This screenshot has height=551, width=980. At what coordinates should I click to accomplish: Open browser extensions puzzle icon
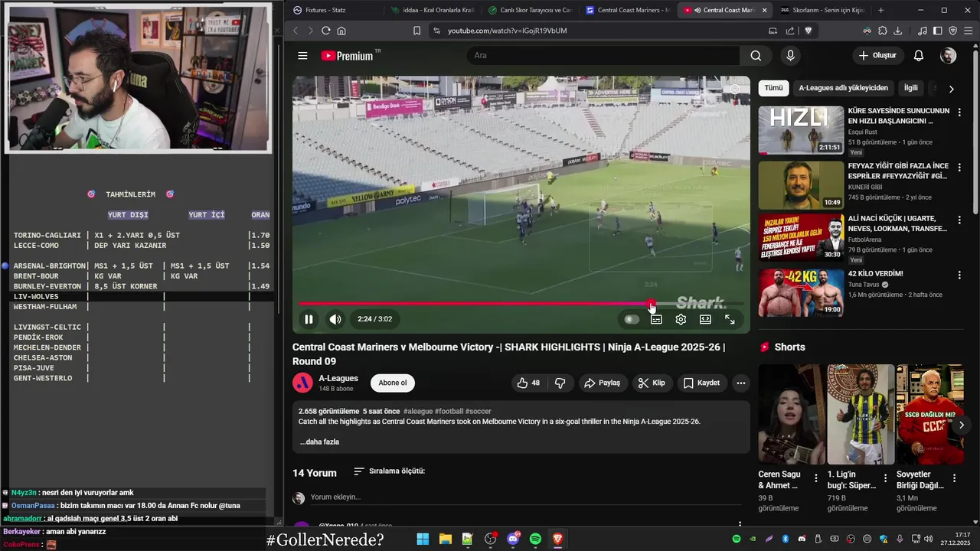click(882, 31)
